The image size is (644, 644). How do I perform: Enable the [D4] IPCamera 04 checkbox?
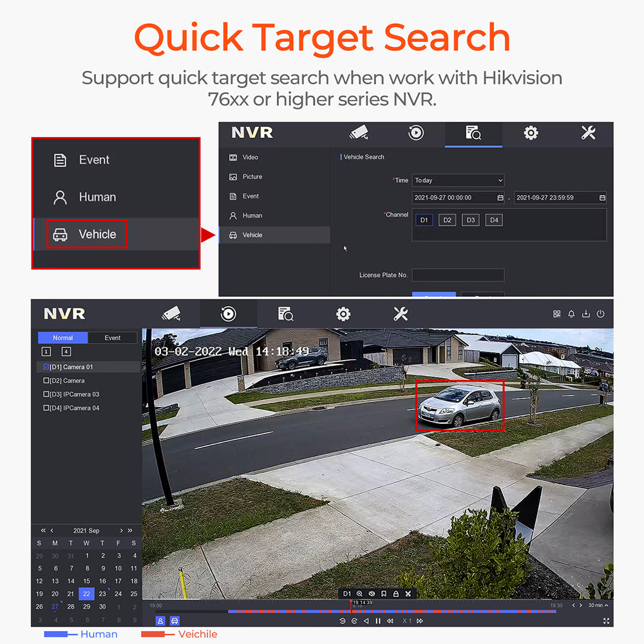point(46,408)
